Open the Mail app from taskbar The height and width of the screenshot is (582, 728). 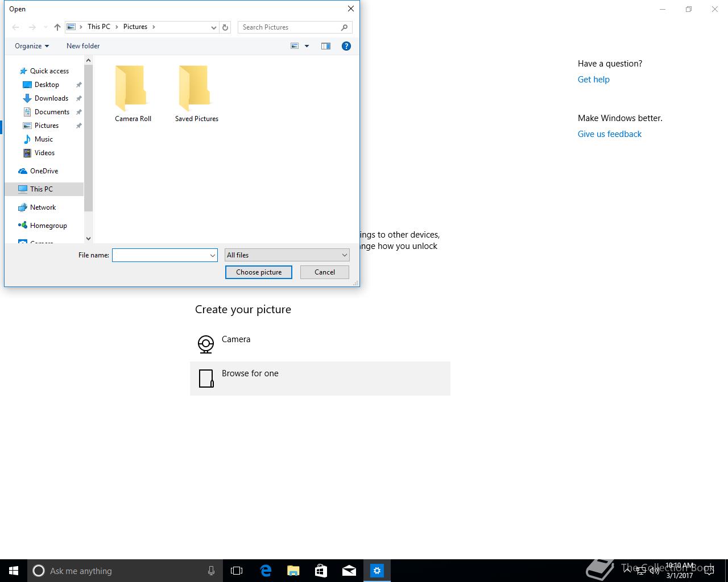[x=349, y=571]
